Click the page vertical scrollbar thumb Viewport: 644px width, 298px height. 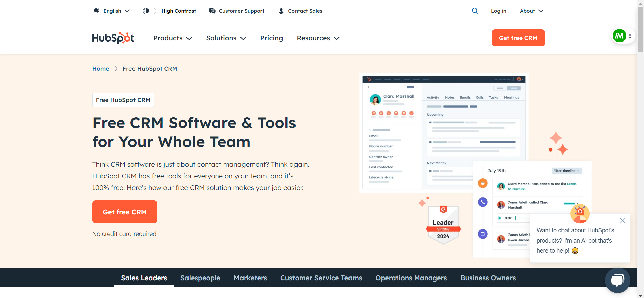pos(640,30)
